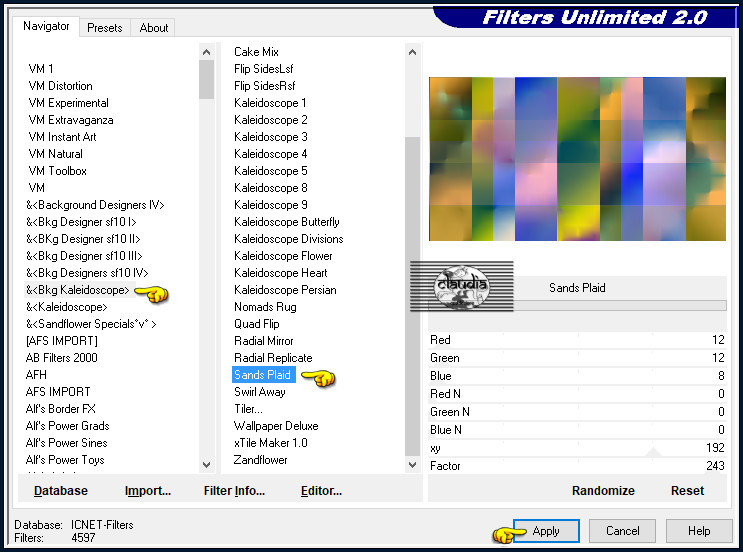Select the Tiler... filter
Image resolution: width=743 pixels, height=552 pixels.
pos(248,409)
